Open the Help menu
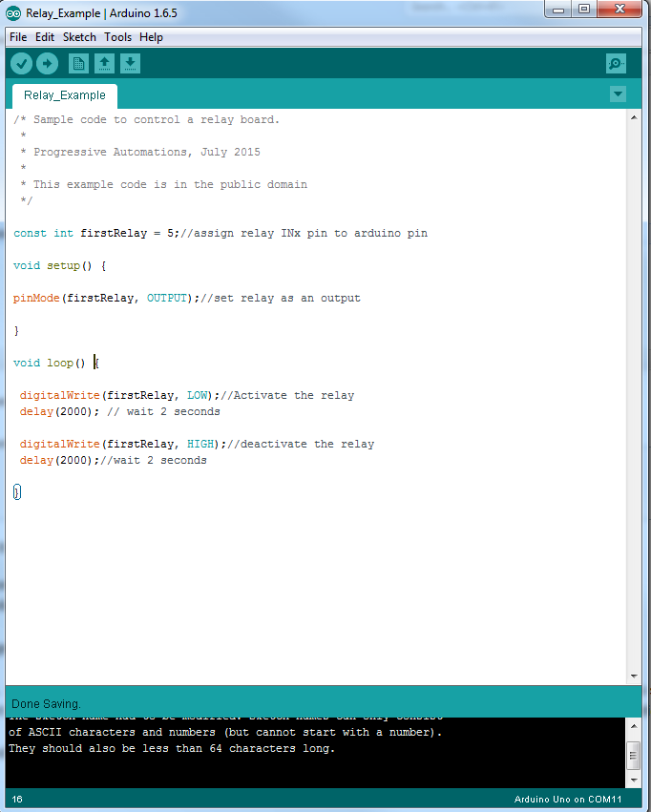 pyautogui.click(x=151, y=37)
